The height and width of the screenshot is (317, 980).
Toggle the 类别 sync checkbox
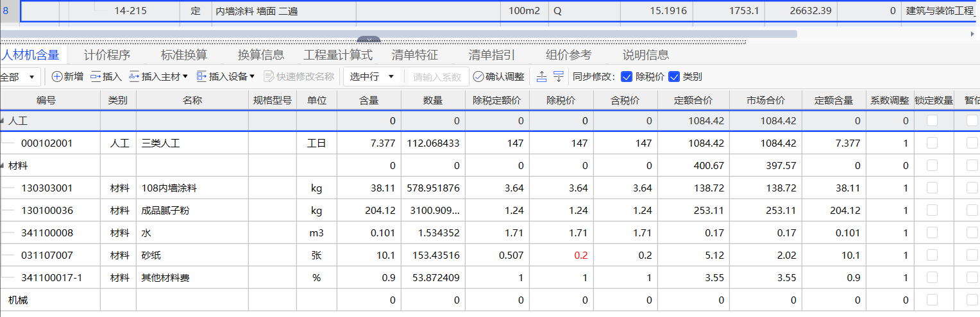[674, 77]
